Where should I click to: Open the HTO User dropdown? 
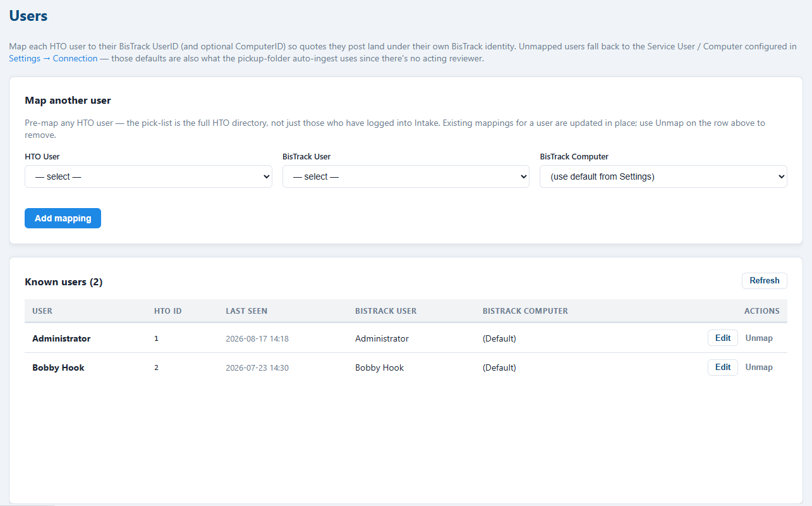(x=148, y=176)
